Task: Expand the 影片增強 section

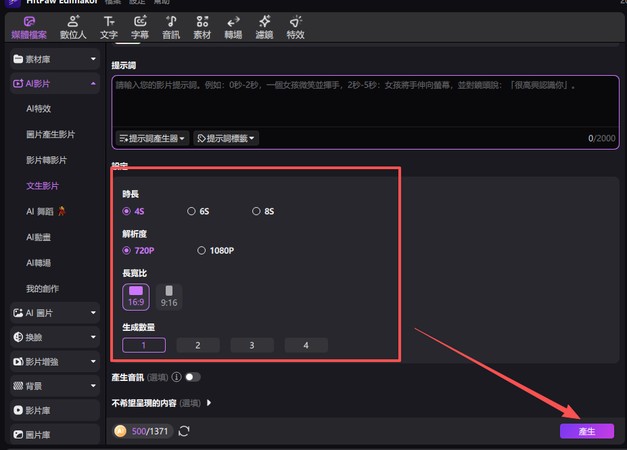Action: pyautogui.click(x=55, y=362)
